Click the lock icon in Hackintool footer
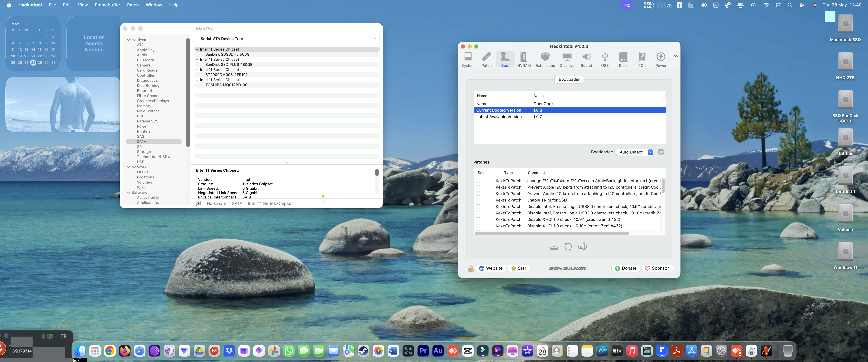The height and width of the screenshot is (362, 868). tap(471, 268)
